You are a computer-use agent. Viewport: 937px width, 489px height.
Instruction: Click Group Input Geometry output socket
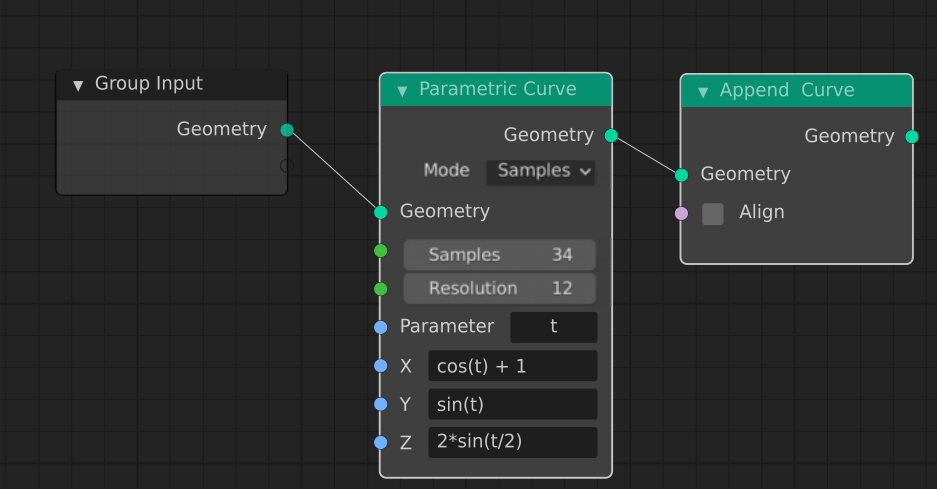pyautogui.click(x=287, y=130)
